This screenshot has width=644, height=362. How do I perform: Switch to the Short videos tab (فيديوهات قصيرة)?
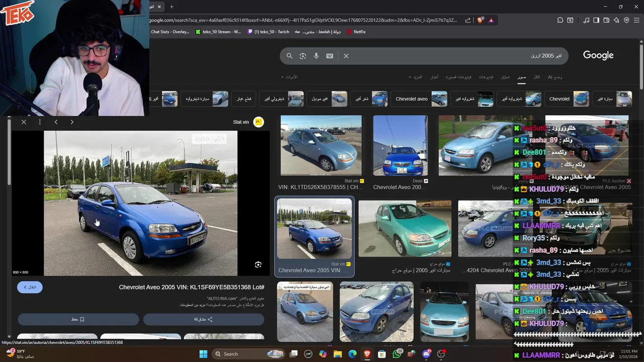pos(459,77)
